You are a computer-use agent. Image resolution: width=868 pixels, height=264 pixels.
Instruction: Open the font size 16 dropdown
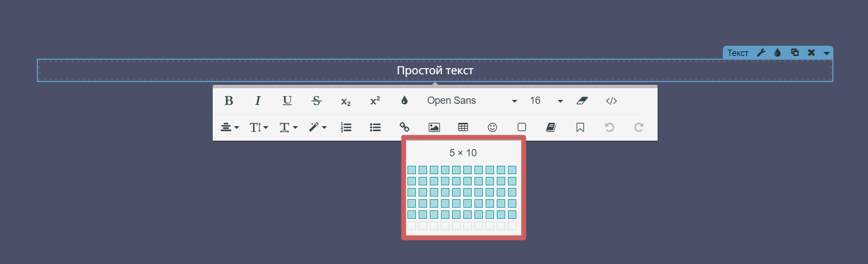(x=546, y=101)
